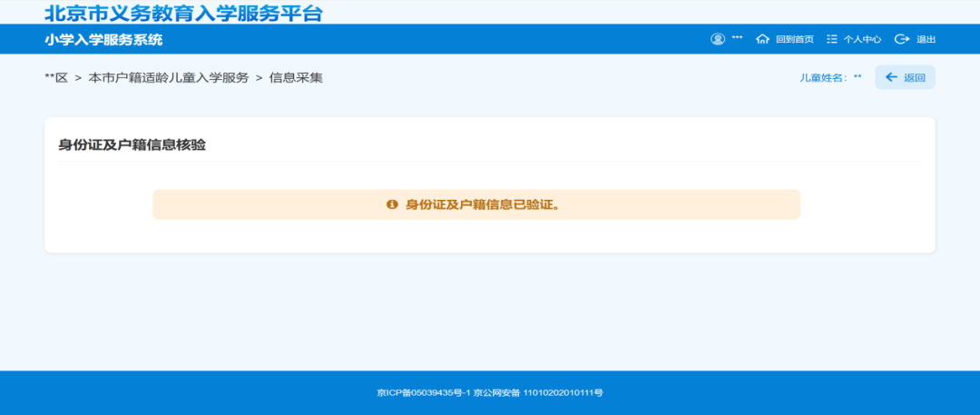Click the user avatar icon in header

[718, 39]
